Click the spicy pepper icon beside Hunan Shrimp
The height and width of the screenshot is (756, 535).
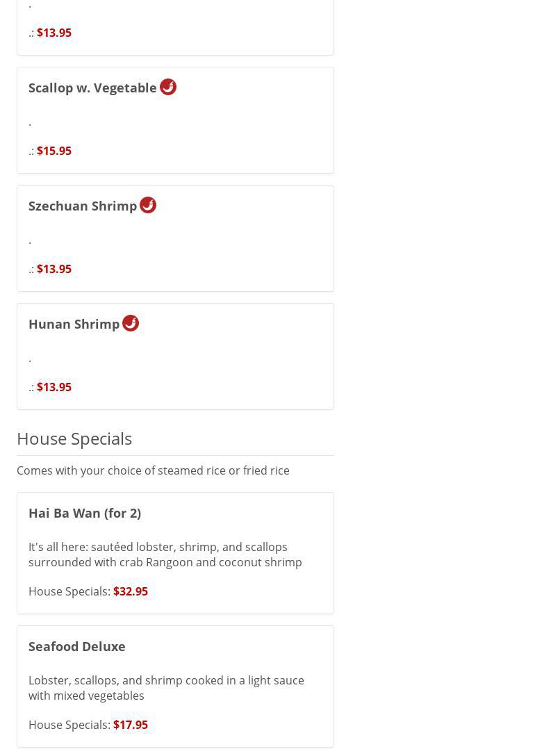[x=131, y=323]
